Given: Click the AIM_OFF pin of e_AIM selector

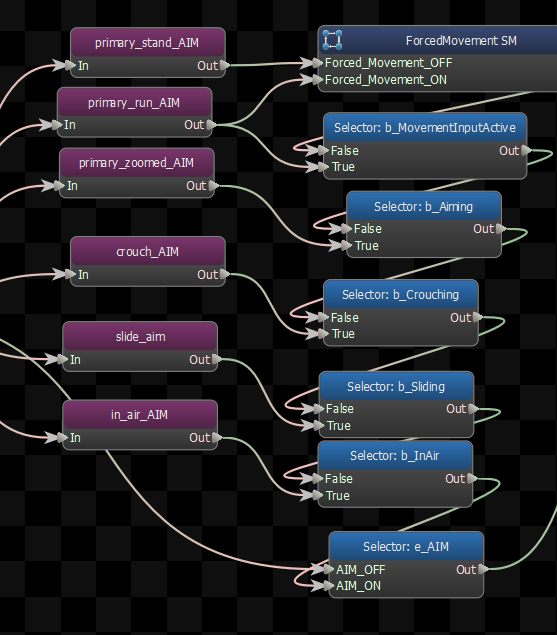Looking at the screenshot, I should click(329, 569).
